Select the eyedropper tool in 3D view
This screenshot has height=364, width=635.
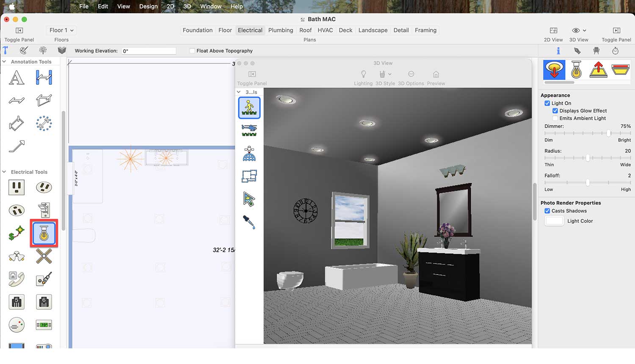[x=249, y=222]
